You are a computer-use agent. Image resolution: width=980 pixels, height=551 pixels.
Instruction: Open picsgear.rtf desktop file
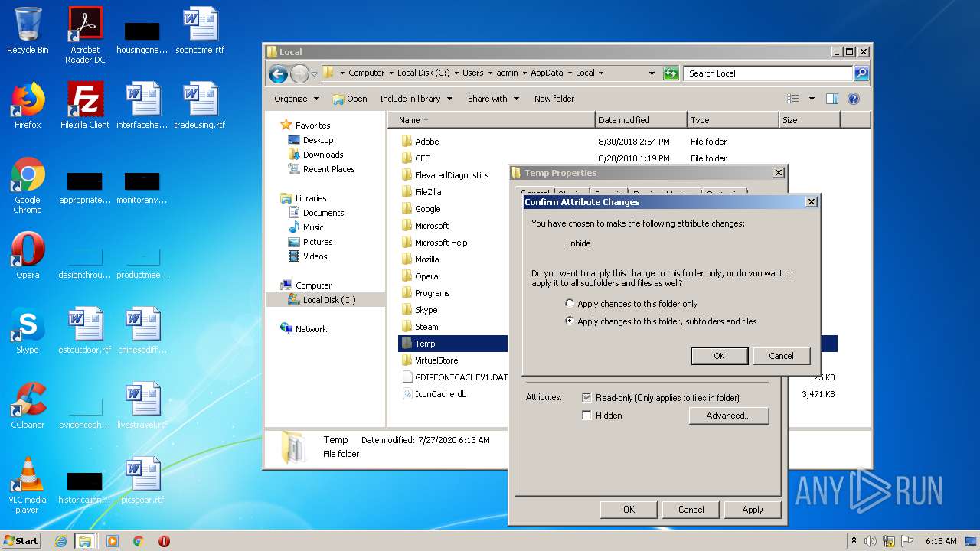point(142,481)
